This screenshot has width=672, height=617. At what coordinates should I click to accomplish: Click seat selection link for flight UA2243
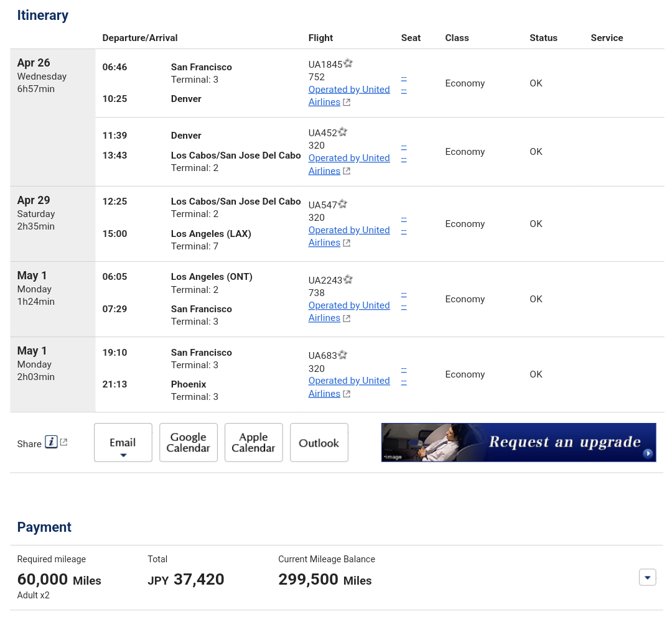pos(404,294)
